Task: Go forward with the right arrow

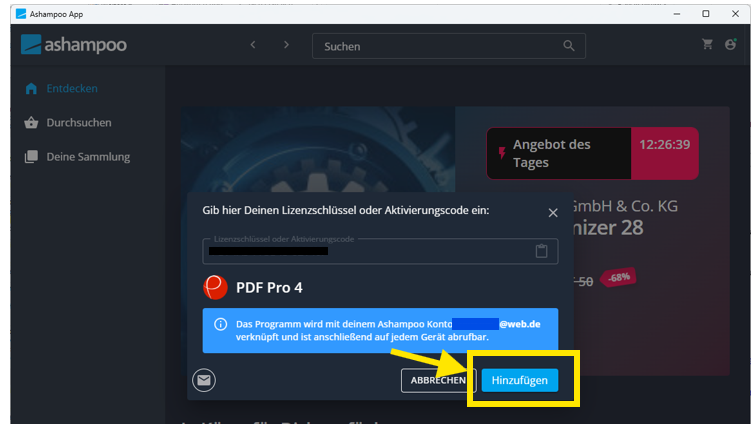Action: [286, 45]
